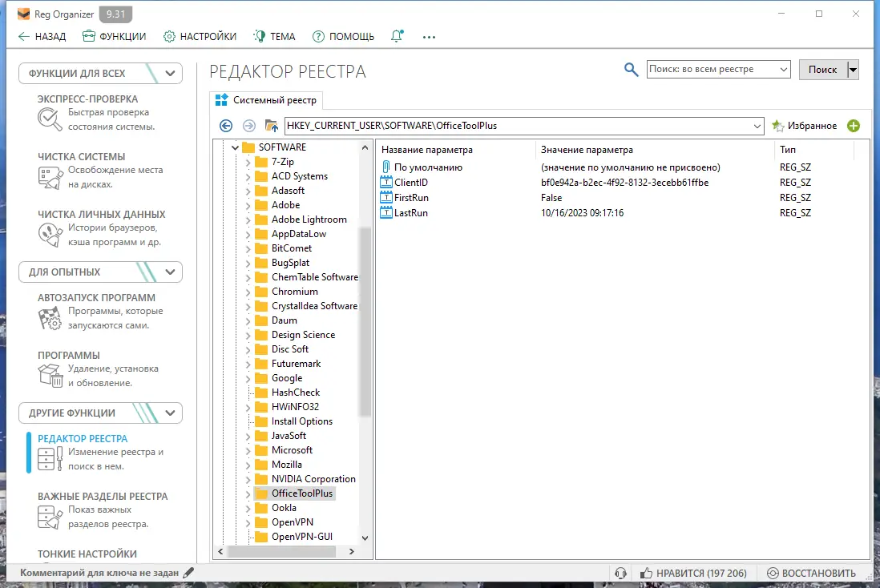Sort by Тип column header
Image resolution: width=880 pixels, height=588 pixels.
coord(787,150)
